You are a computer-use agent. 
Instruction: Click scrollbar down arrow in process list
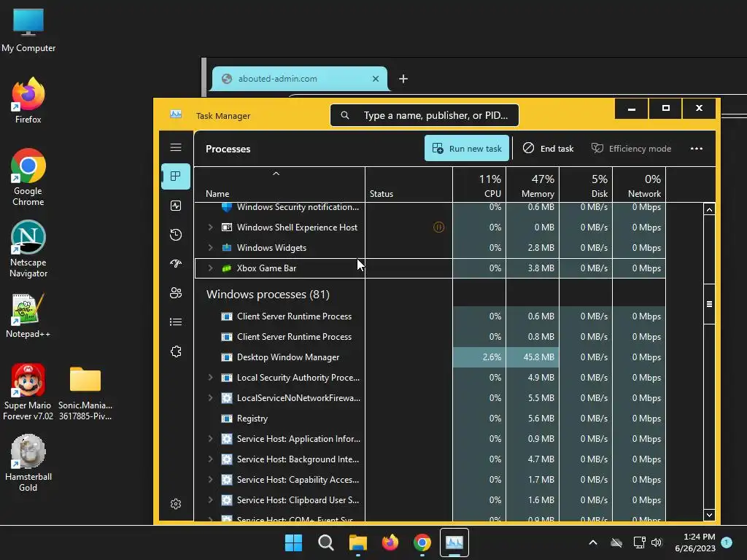pyautogui.click(x=709, y=516)
